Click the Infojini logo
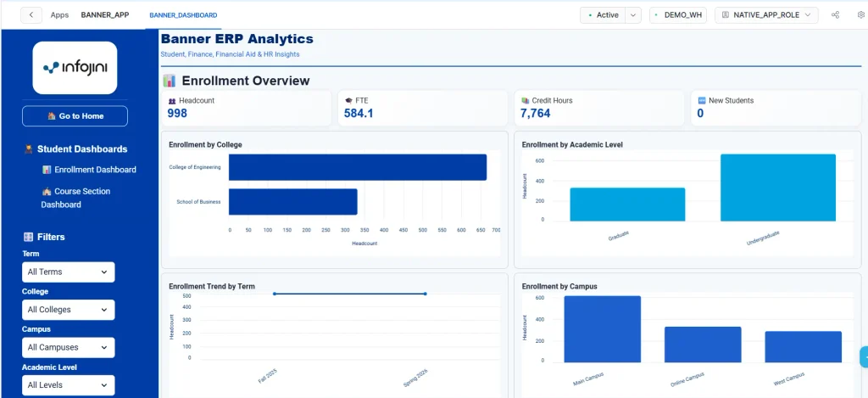Viewport: 868px width, 398px height. click(x=75, y=68)
